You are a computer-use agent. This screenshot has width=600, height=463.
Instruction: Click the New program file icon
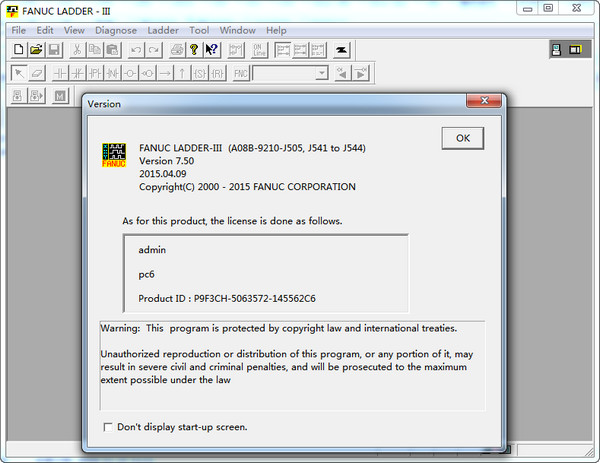[x=18, y=50]
